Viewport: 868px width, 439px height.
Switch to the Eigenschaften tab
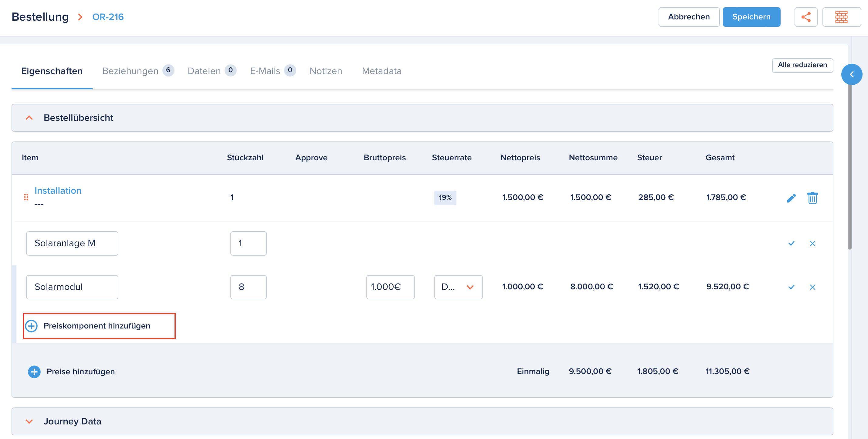pos(52,71)
